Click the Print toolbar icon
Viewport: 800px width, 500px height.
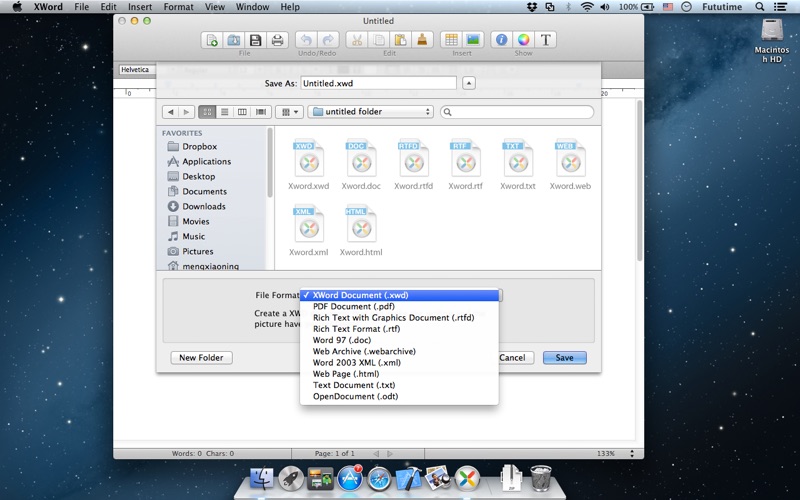pos(278,40)
